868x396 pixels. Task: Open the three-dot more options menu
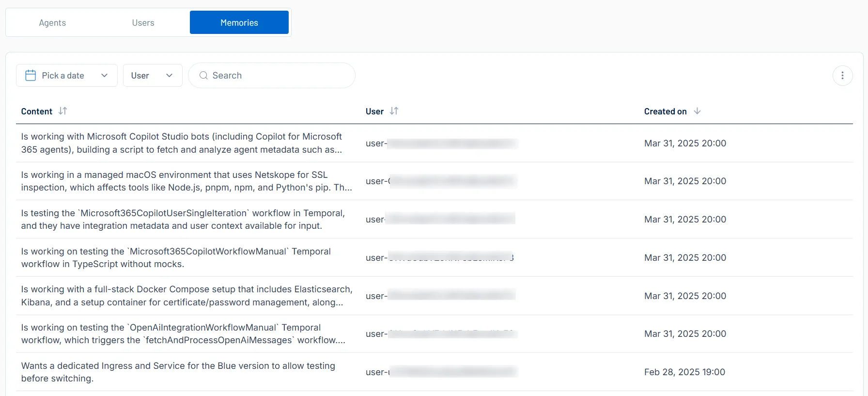click(x=843, y=76)
